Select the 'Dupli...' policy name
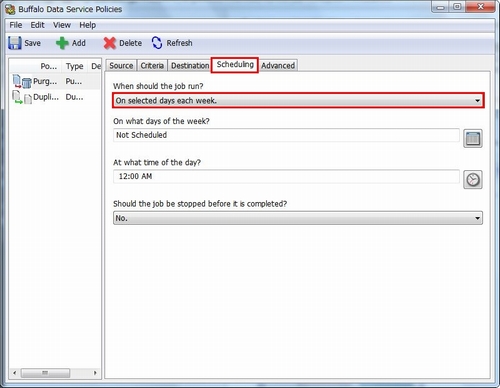 [x=46, y=97]
